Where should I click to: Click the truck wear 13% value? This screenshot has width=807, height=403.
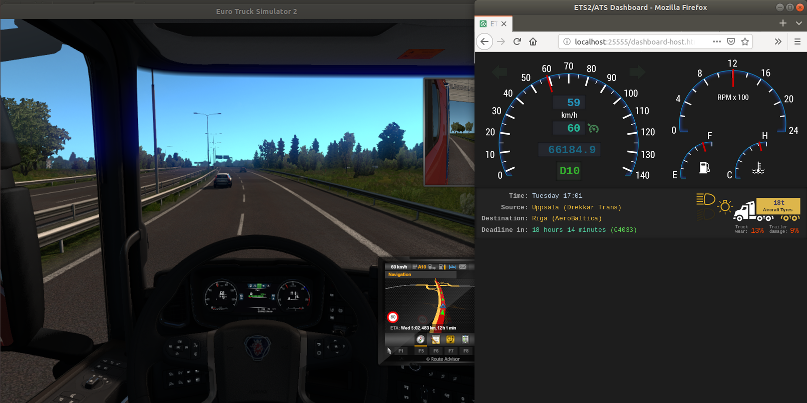757,231
